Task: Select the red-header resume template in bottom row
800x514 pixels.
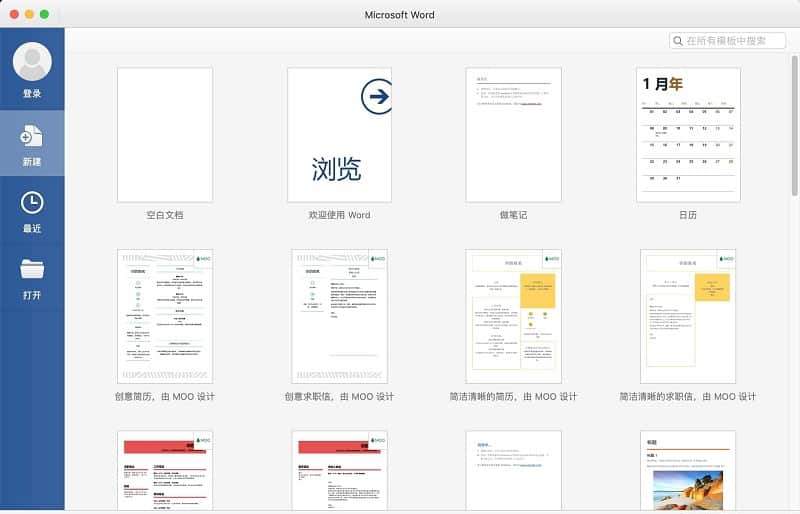Action: (x=165, y=470)
